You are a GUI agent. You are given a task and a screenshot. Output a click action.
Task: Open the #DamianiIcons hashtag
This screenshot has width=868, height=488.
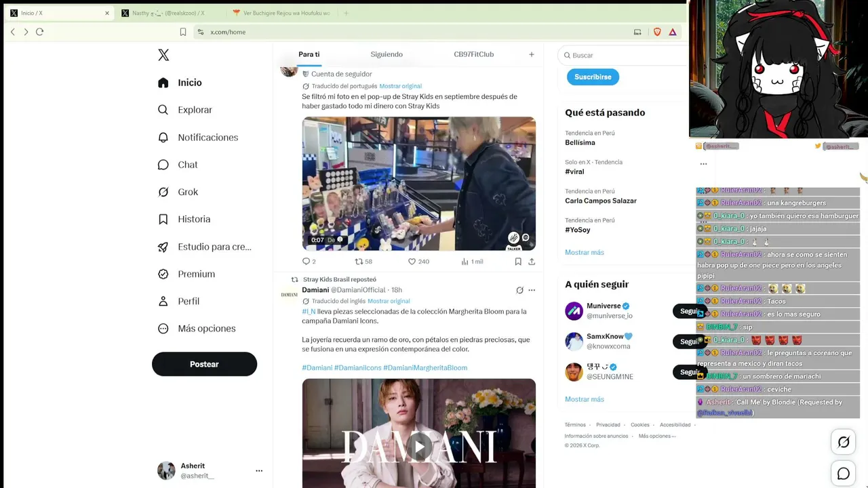click(357, 367)
